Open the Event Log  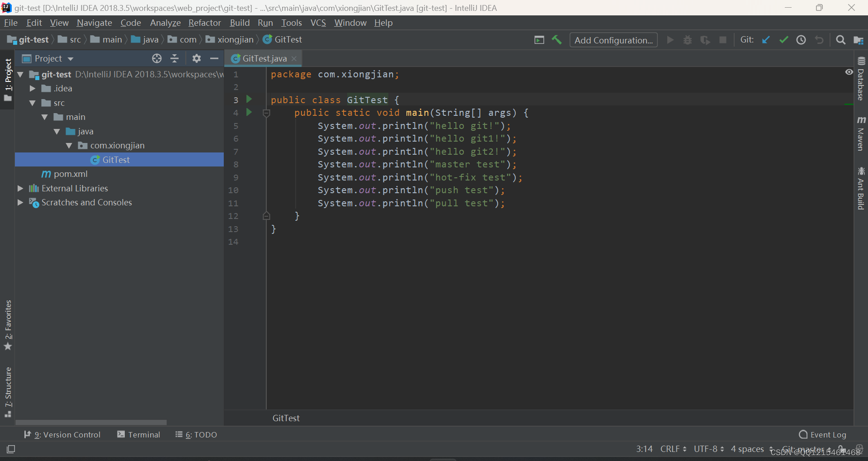pyautogui.click(x=822, y=435)
